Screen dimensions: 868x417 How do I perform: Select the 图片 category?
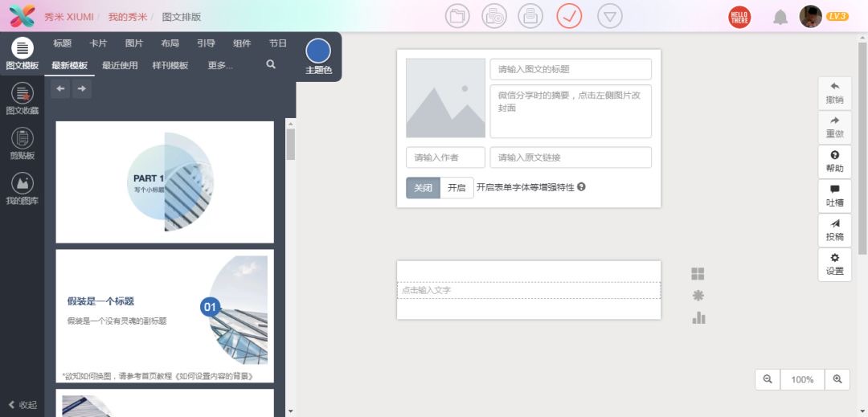[134, 43]
